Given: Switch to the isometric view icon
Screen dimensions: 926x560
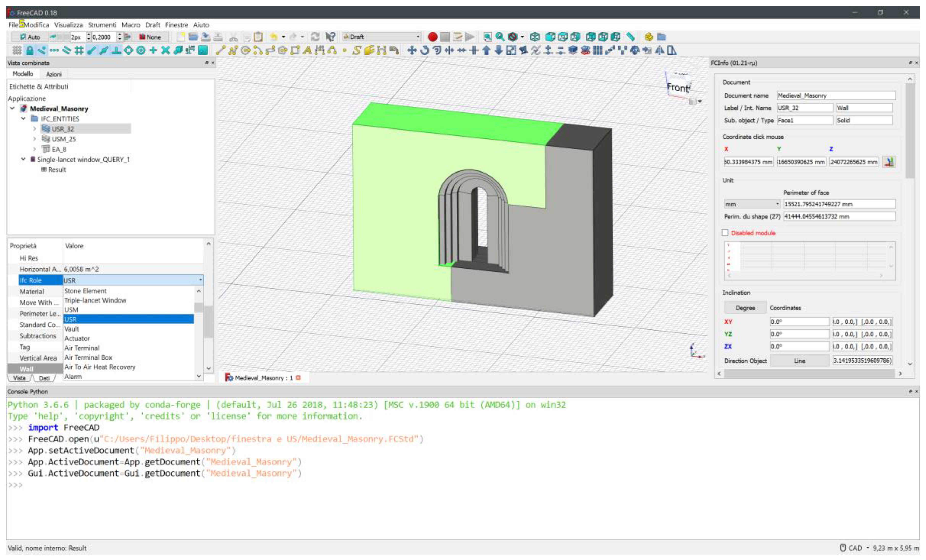Looking at the screenshot, I should [535, 37].
